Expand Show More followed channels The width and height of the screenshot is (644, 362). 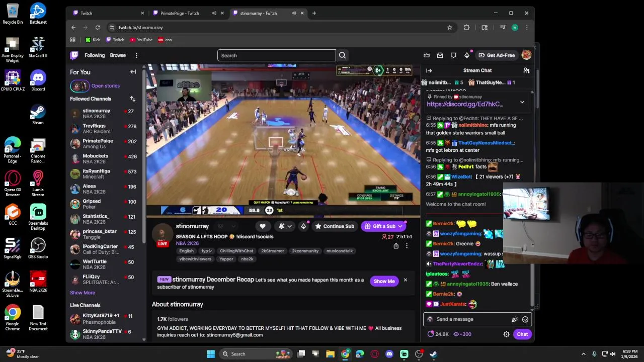[83, 293]
